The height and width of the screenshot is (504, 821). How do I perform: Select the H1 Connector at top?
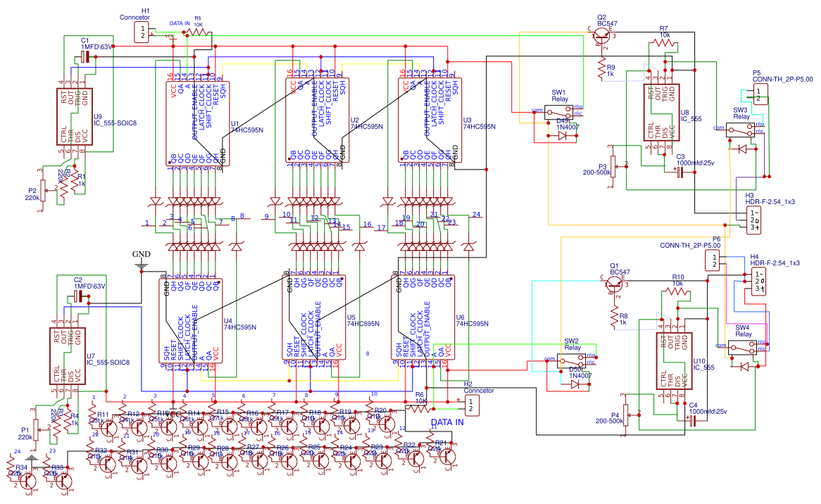pos(143,32)
